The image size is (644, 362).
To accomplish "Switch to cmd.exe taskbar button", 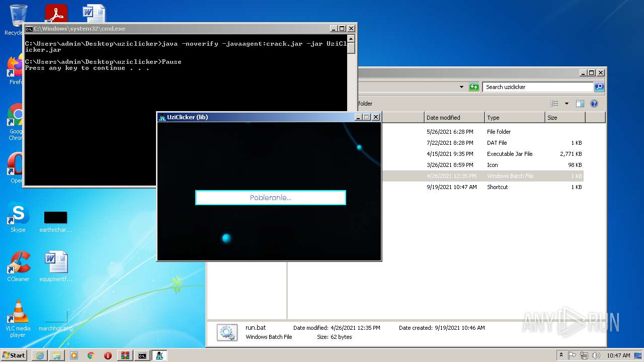I will pyautogui.click(x=142, y=355).
